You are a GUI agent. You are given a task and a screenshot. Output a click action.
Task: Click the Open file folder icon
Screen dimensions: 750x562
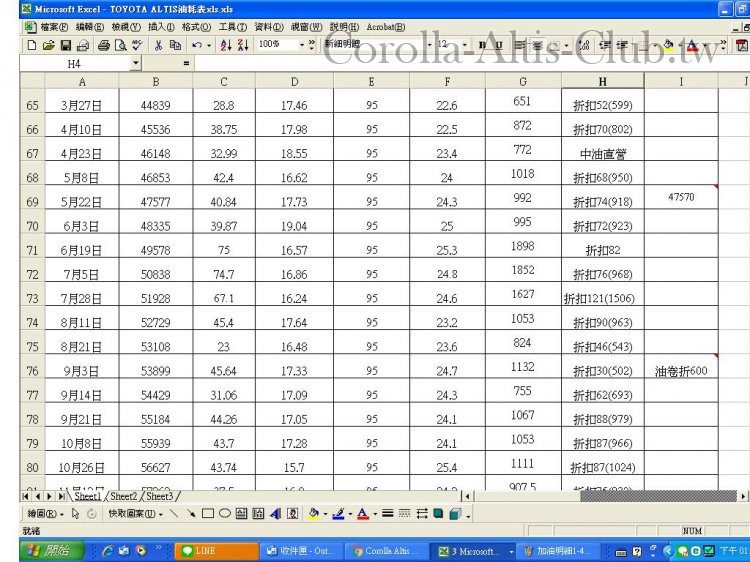point(48,45)
